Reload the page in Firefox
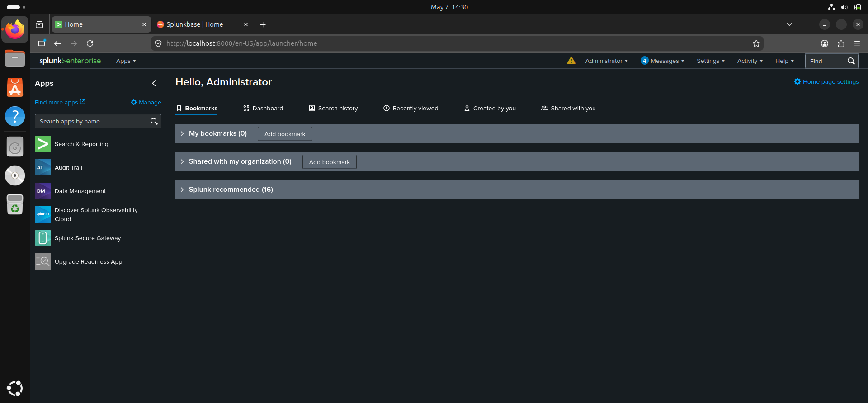This screenshot has height=403, width=868. [90, 43]
